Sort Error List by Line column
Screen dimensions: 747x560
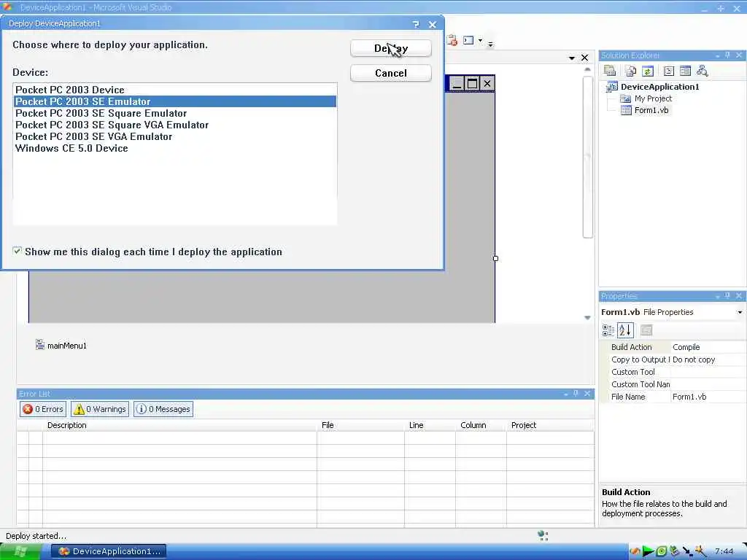tap(430, 425)
